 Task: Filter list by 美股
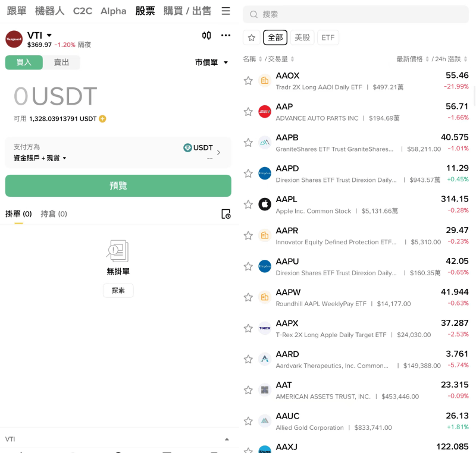302,37
